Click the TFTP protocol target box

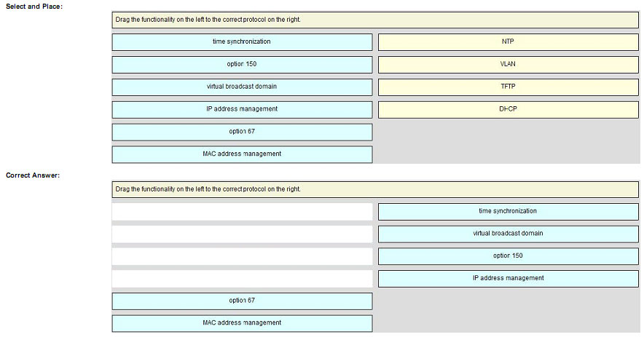click(x=508, y=87)
